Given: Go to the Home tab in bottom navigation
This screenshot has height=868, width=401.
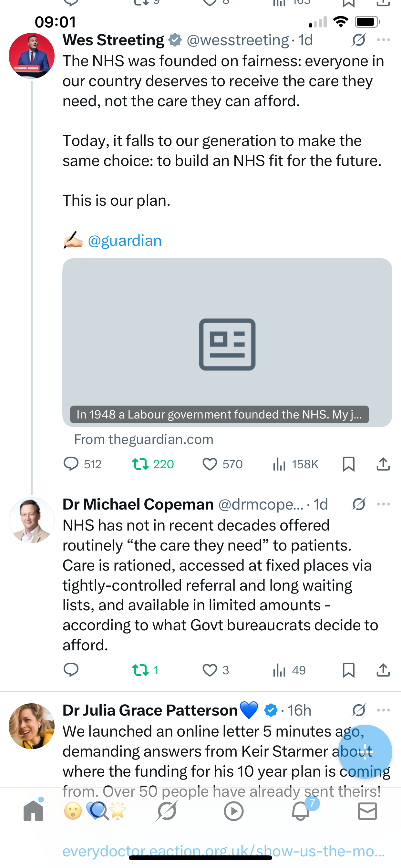Looking at the screenshot, I should point(33,811).
